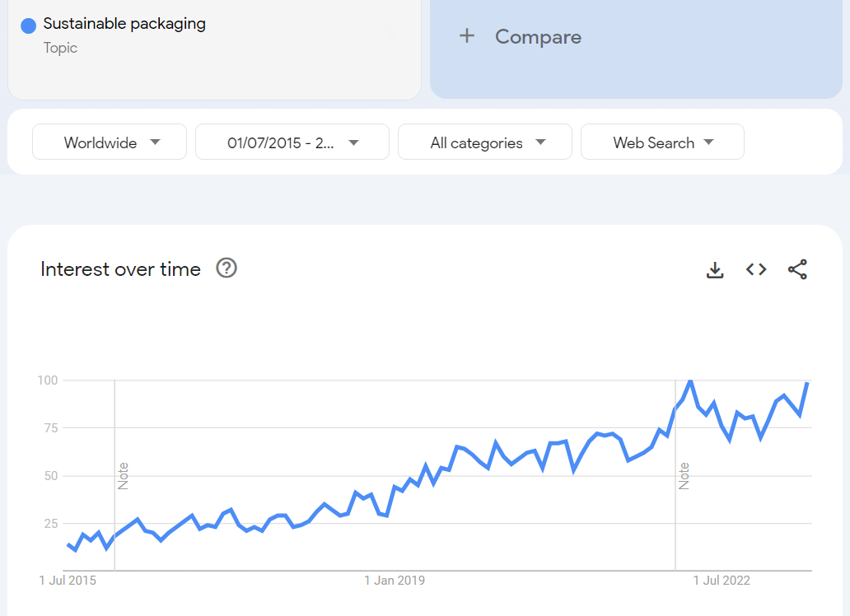Expand the date range dropdown

pyautogui.click(x=292, y=142)
